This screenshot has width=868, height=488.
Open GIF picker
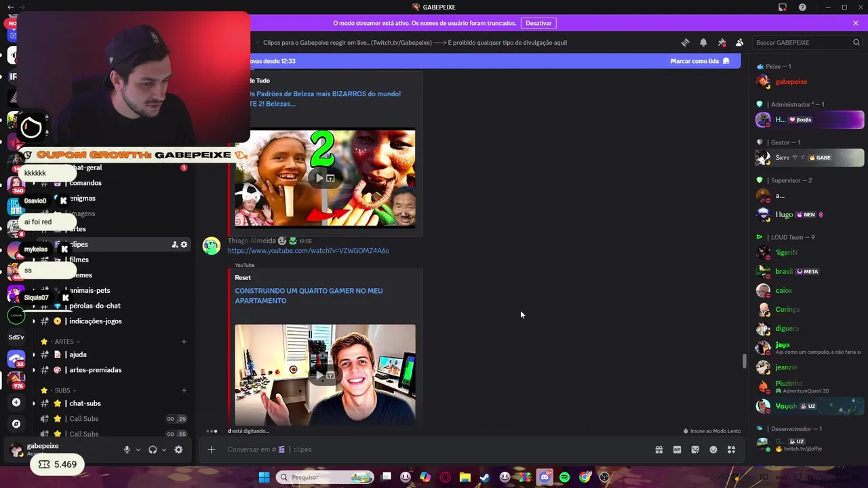[677, 449]
